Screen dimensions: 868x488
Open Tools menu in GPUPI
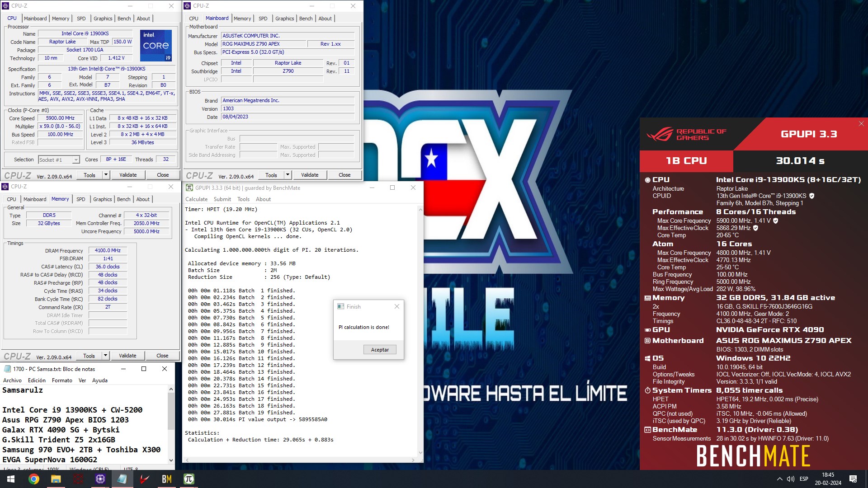[x=243, y=199]
